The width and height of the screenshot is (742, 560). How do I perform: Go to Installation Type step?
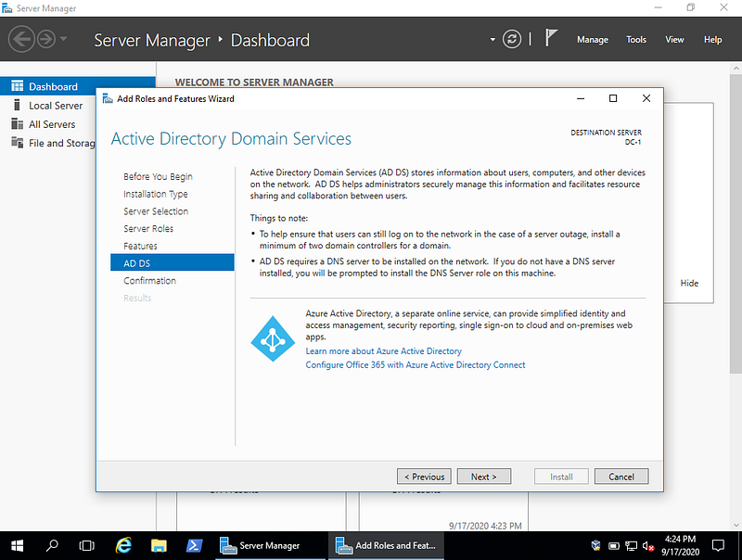(x=156, y=194)
